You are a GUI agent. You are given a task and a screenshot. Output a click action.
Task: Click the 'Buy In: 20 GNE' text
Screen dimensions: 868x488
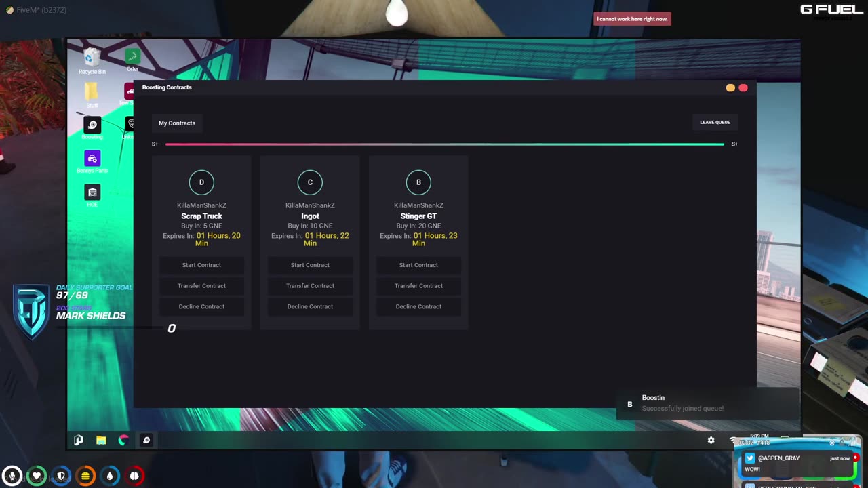[418, 226]
